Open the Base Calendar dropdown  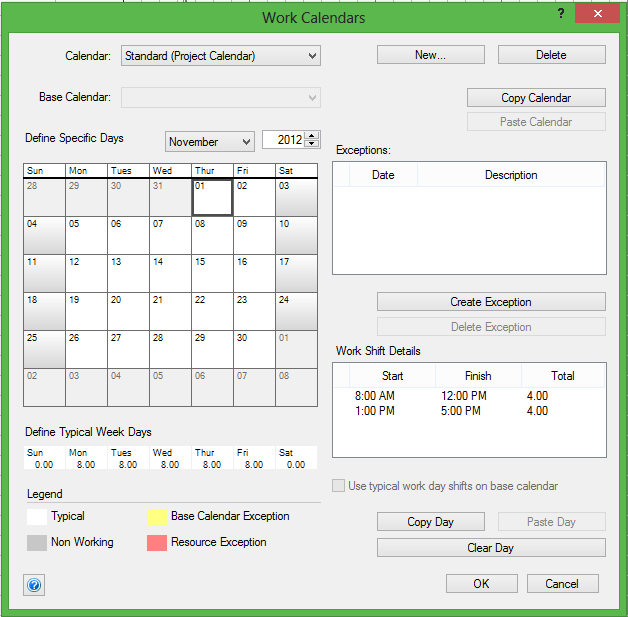313,98
